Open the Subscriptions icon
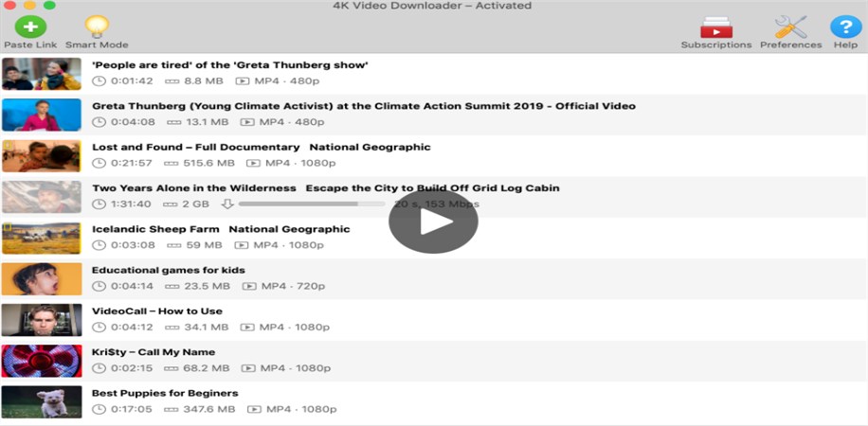The image size is (868, 426). pos(716,27)
